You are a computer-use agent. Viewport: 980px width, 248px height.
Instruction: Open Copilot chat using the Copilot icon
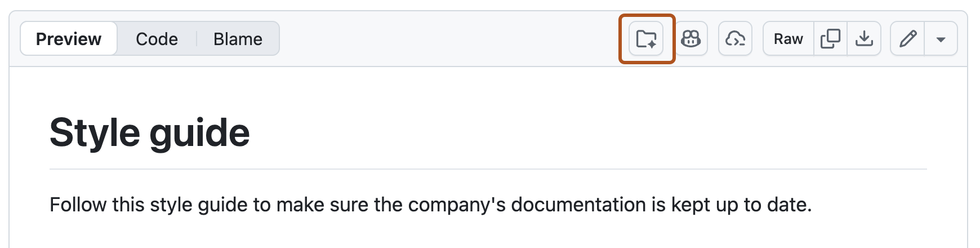pos(691,39)
